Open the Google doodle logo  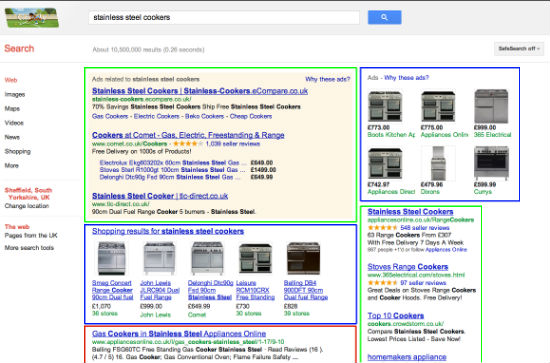pyautogui.click(x=32, y=18)
